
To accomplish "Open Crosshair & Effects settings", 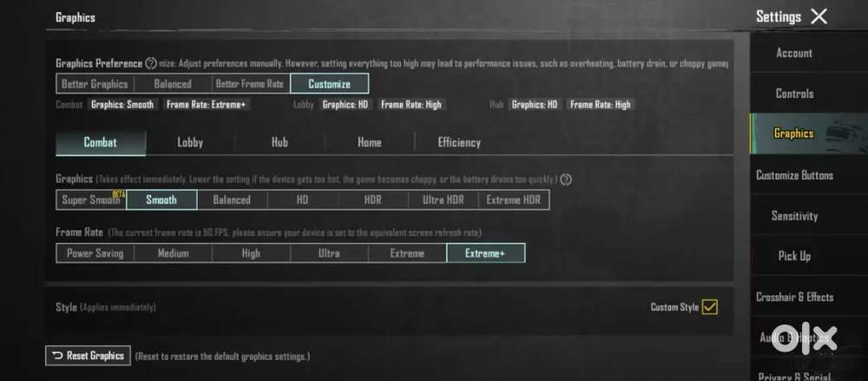I will click(793, 297).
